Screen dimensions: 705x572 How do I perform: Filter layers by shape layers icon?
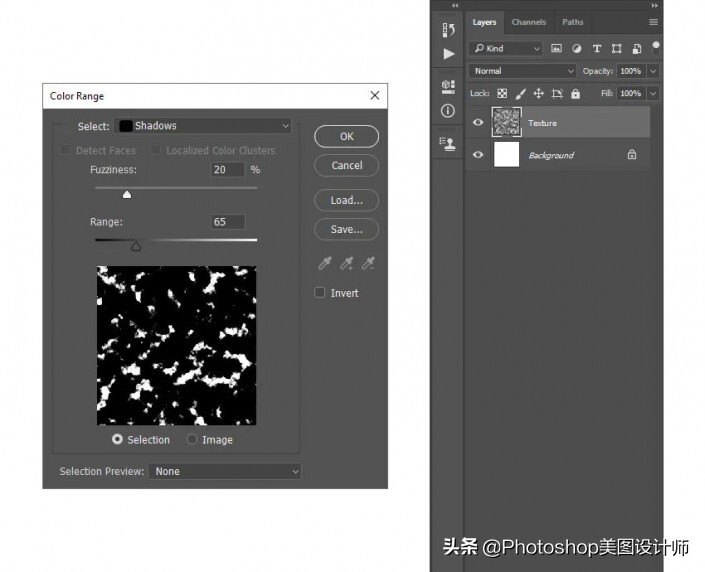click(x=616, y=49)
